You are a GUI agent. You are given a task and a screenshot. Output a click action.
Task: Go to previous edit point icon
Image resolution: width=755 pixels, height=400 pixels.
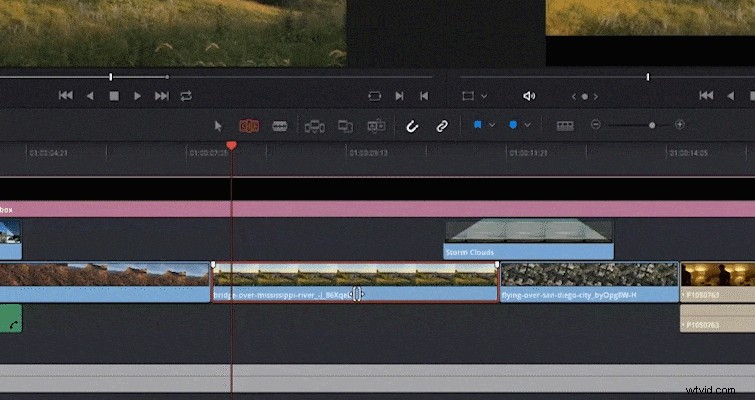(424, 96)
